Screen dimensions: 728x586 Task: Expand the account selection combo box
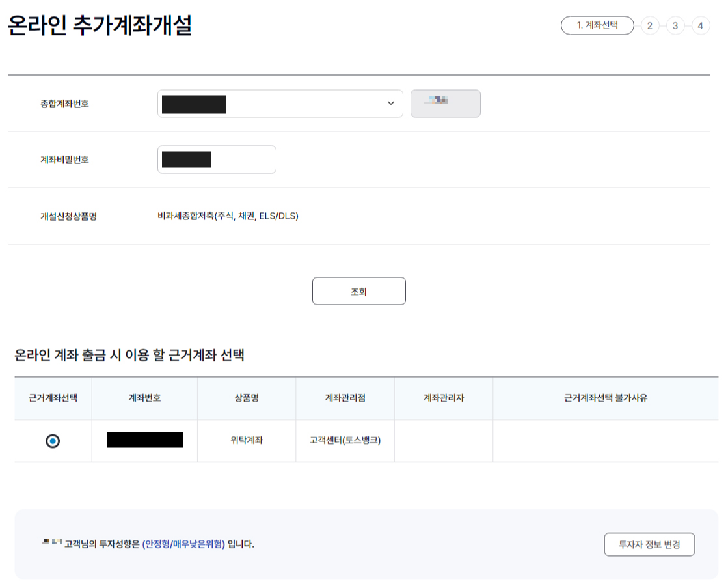pos(280,103)
